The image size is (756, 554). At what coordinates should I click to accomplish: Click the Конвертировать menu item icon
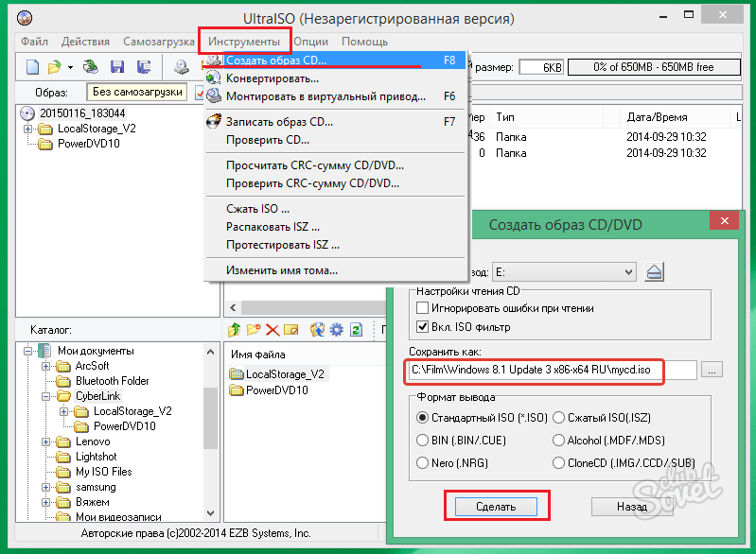[213, 78]
